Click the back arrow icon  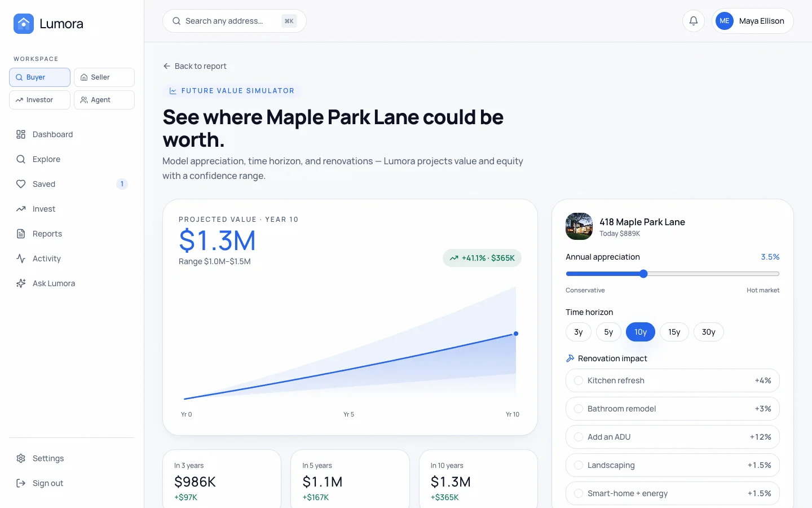tap(167, 66)
